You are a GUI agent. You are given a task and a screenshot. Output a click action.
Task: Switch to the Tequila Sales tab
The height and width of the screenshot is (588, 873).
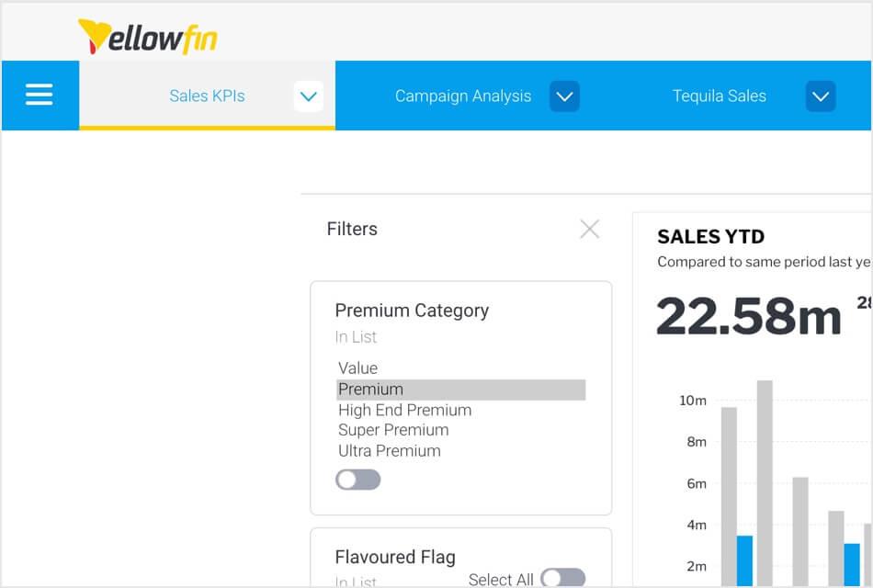click(x=720, y=96)
